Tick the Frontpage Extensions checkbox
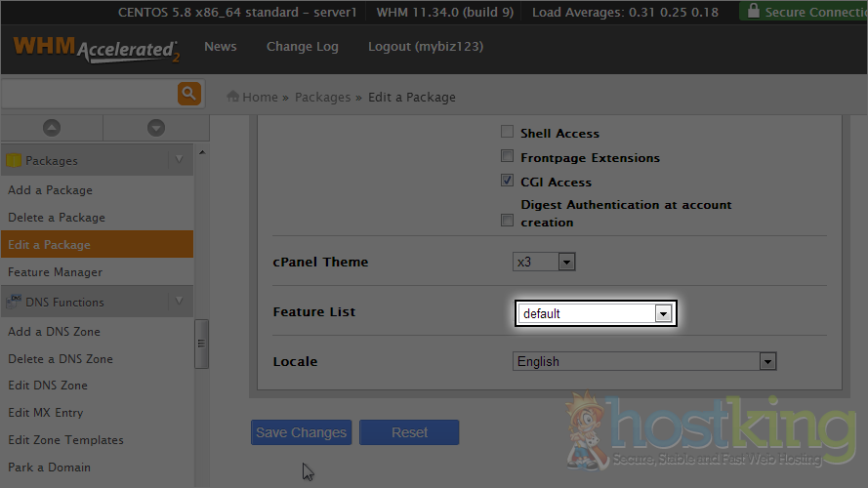868x488 pixels. tap(507, 157)
